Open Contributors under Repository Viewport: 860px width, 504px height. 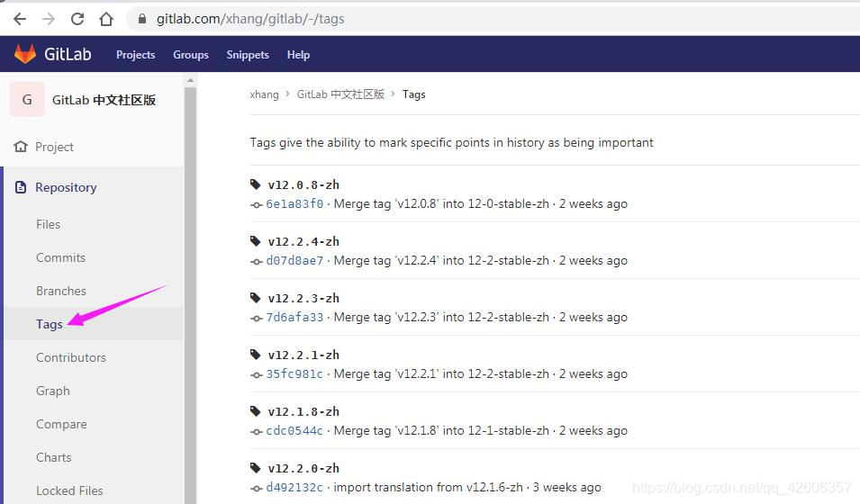pyautogui.click(x=71, y=357)
